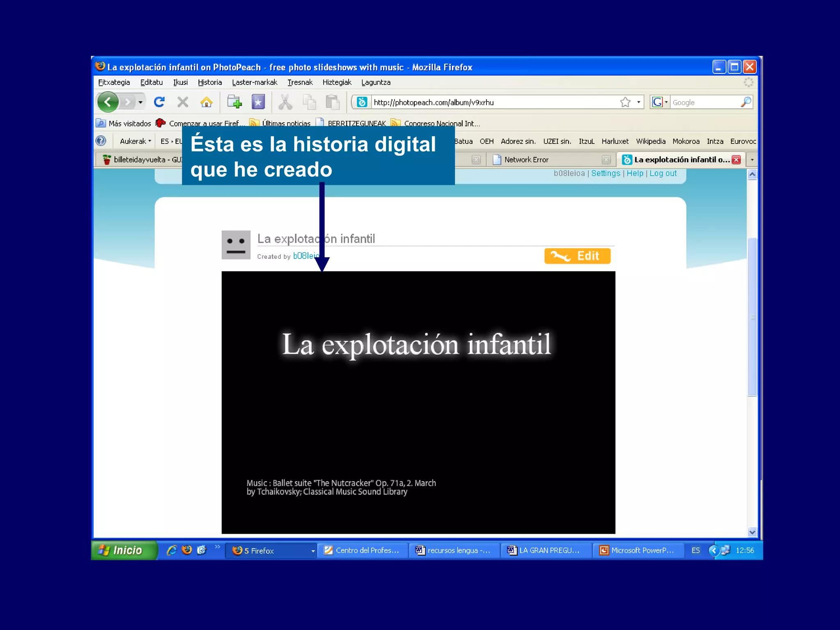
Task: Click the page scrollbar down arrow
Action: (752, 532)
